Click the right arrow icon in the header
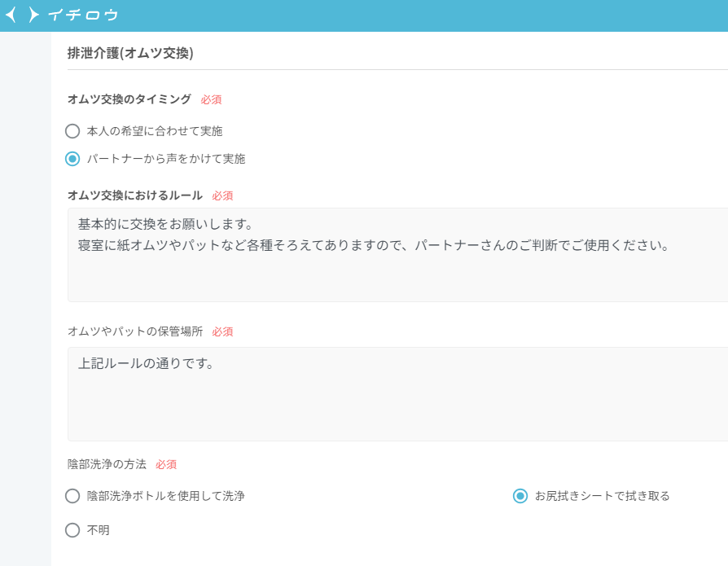Screen dimensions: 728x566 33,15
